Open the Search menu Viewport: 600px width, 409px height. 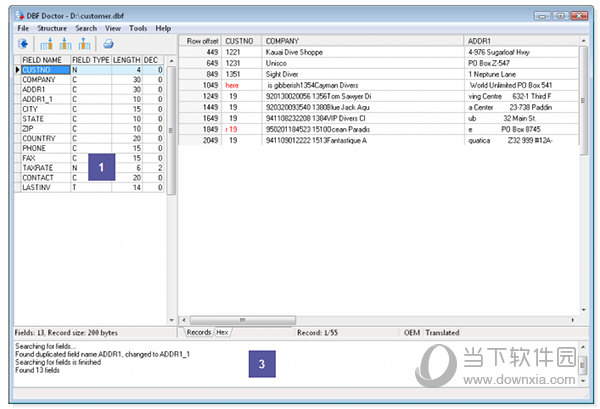[x=86, y=28]
